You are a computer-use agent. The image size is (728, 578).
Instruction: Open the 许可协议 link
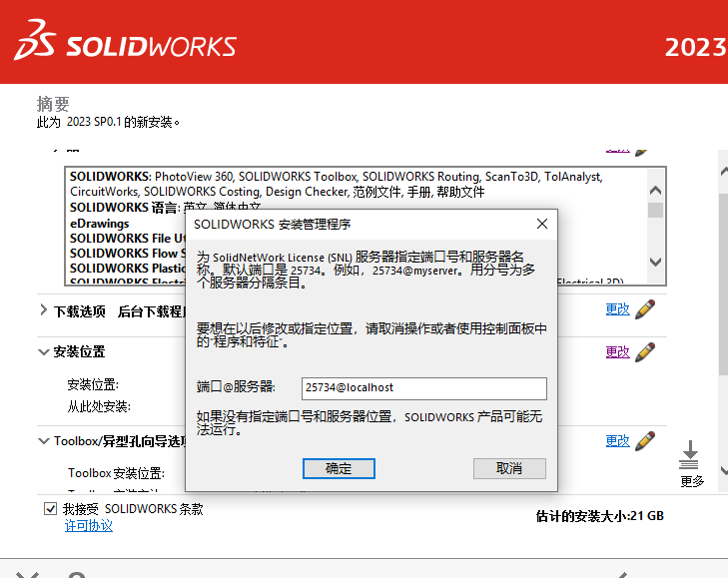[x=89, y=526]
